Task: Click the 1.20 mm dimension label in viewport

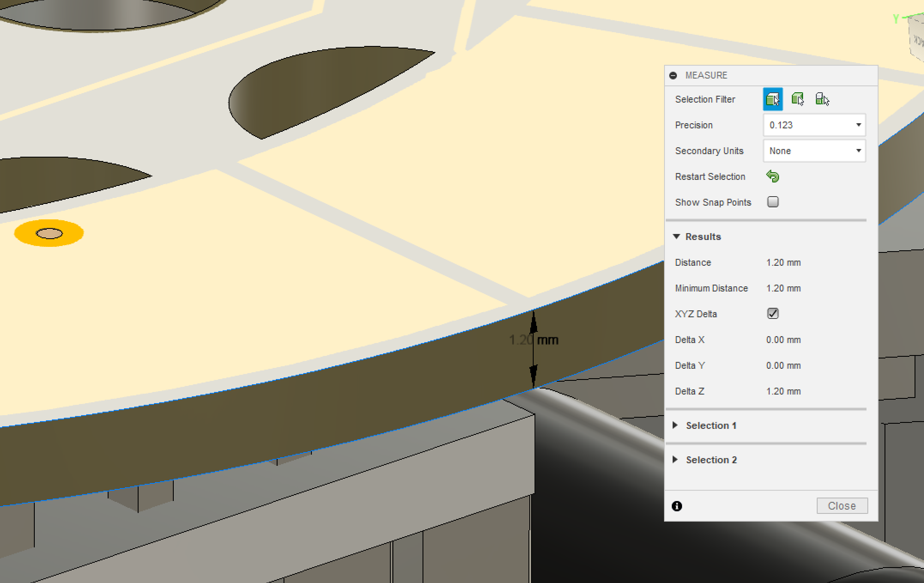Action: tap(534, 340)
